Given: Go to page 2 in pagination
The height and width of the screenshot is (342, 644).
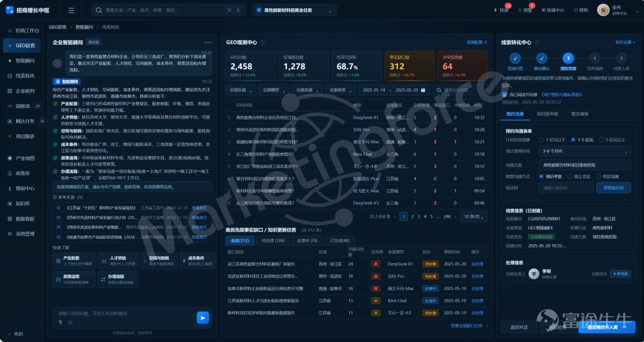Looking at the screenshot, I should tap(413, 216).
